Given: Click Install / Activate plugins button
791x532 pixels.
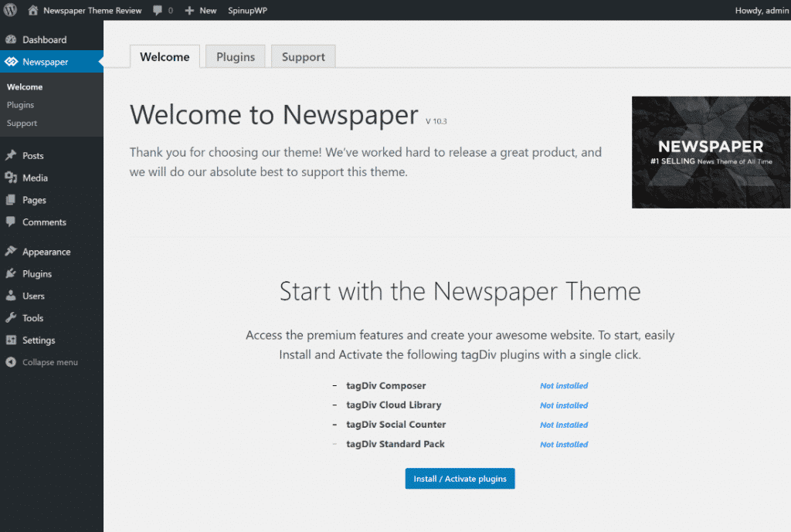Looking at the screenshot, I should [x=460, y=479].
